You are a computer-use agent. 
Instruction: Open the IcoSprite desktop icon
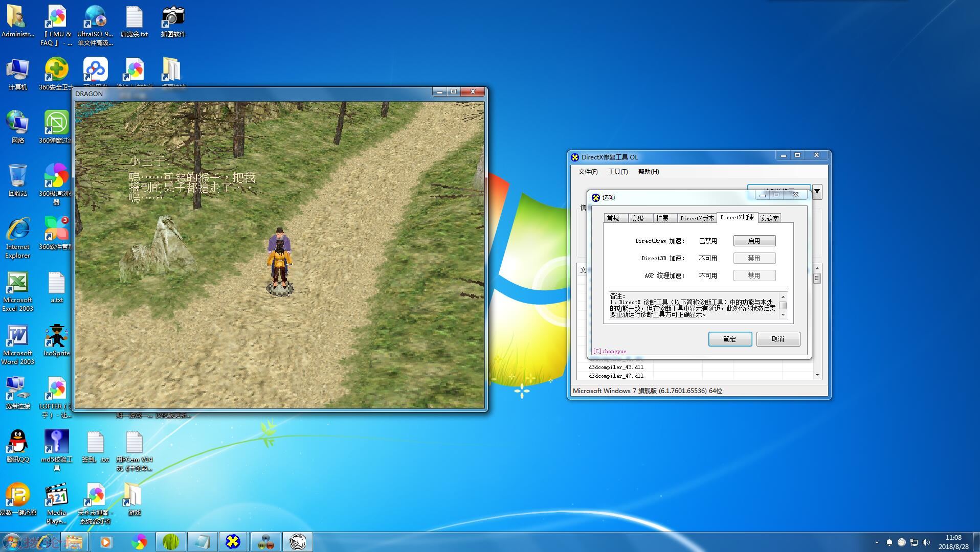tap(56, 340)
